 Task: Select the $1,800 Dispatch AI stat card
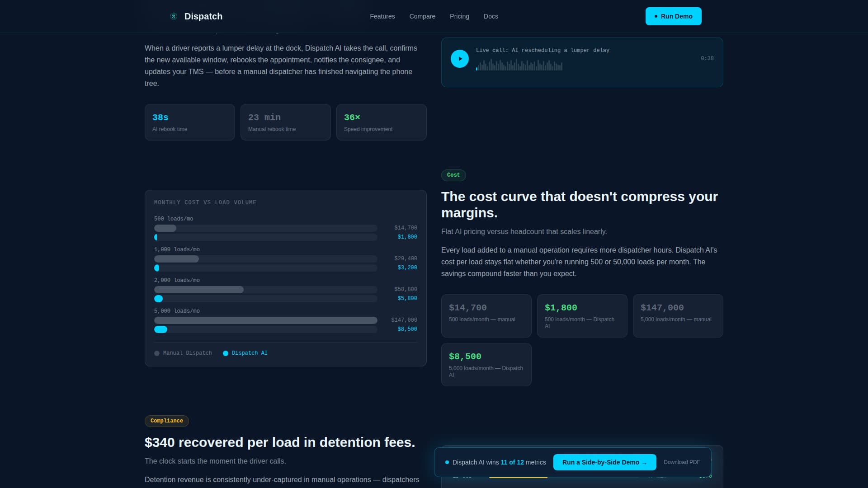tap(582, 316)
